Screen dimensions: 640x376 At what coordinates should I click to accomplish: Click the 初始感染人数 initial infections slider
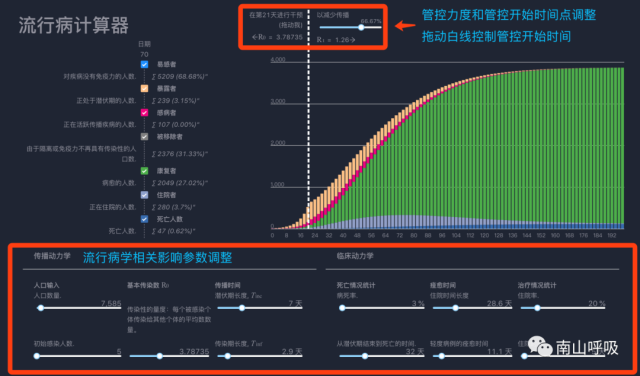point(78,356)
